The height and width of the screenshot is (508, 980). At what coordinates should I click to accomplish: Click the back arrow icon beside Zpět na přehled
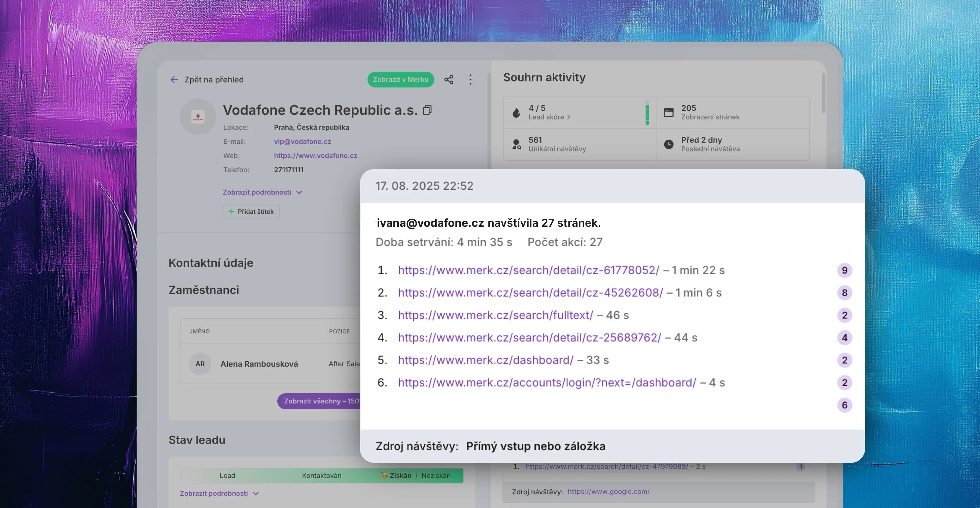pyautogui.click(x=174, y=79)
